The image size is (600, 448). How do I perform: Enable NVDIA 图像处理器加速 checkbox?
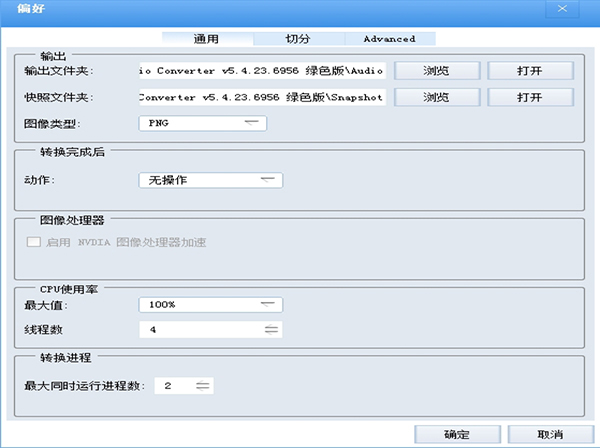[x=34, y=242]
